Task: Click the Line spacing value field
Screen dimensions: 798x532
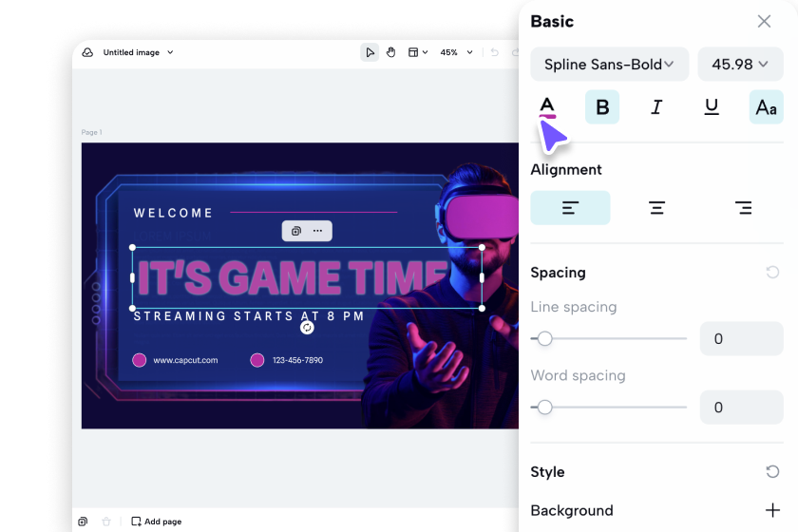Action: (742, 338)
